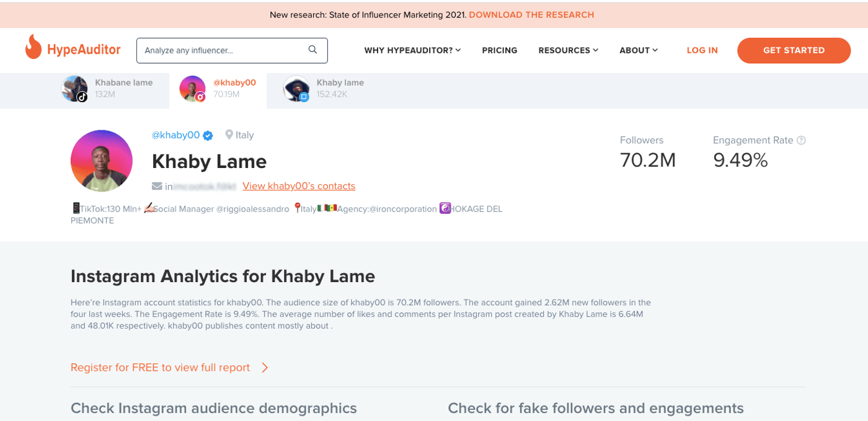This screenshot has width=868, height=421.
Task: Click the search magnifier icon
Action: (x=312, y=50)
